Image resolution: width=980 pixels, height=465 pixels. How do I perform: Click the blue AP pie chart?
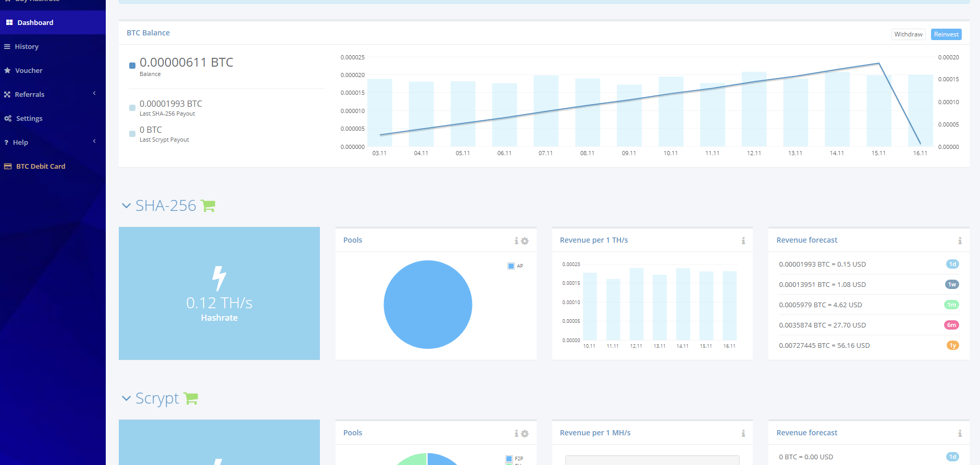428,305
